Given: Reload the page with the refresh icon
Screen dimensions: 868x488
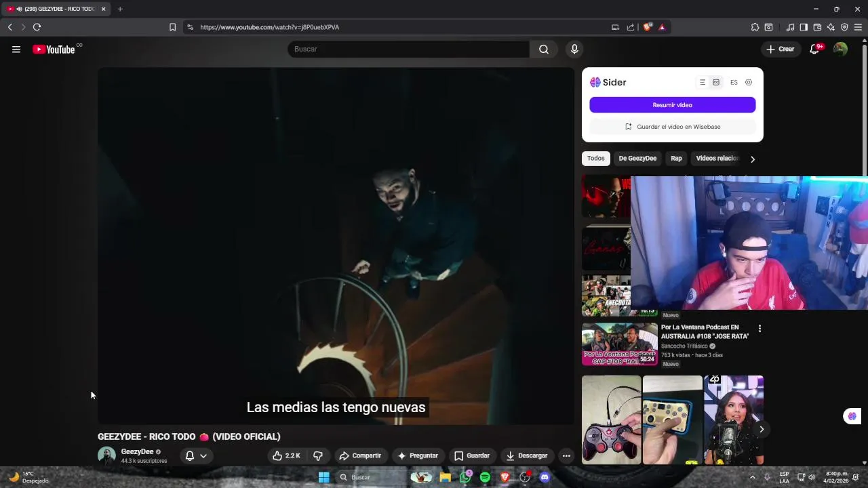Looking at the screenshot, I should point(37,27).
